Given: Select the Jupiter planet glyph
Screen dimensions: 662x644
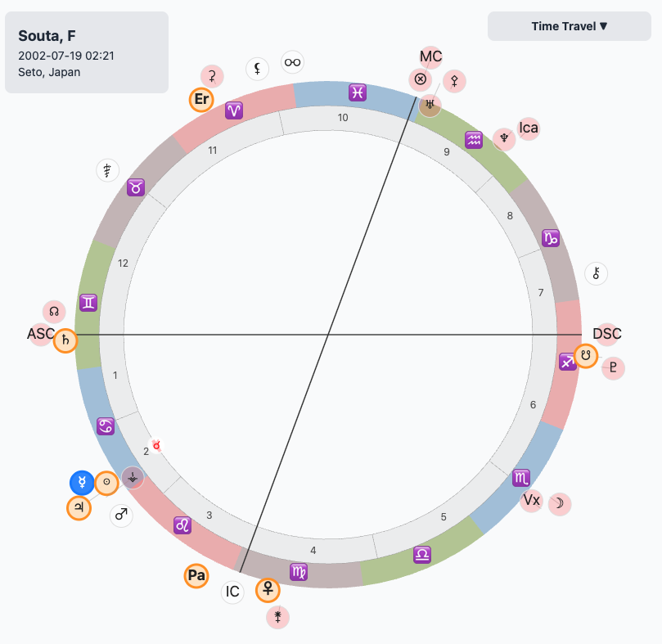Looking at the screenshot, I should coord(79,507).
